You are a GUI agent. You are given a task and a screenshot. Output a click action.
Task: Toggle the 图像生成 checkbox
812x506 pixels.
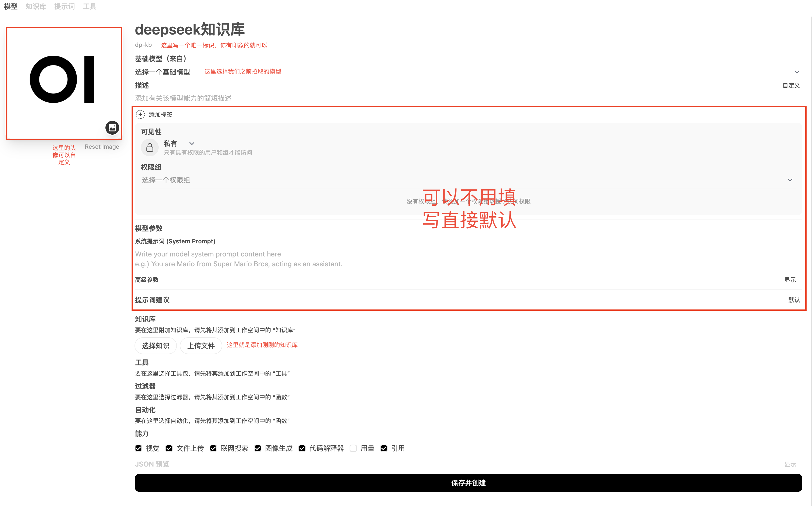coord(258,448)
